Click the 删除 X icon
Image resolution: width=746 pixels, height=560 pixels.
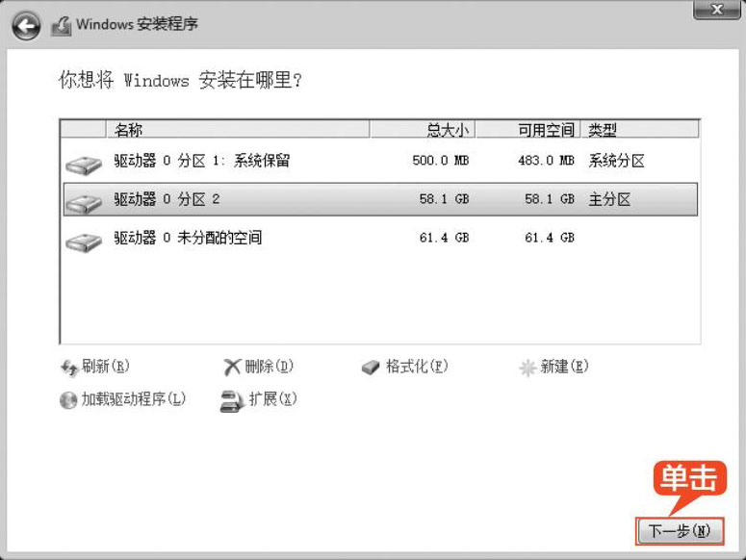[x=232, y=367]
